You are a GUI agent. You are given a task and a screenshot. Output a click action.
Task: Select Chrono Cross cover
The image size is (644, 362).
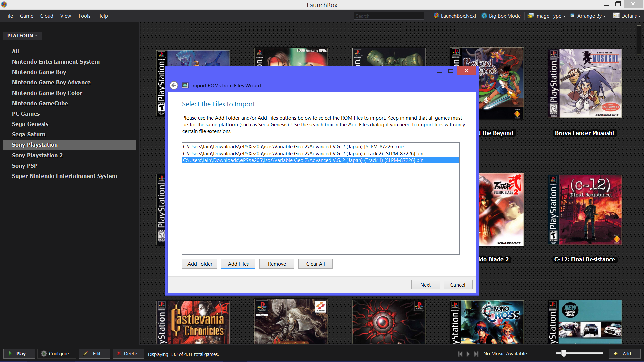(x=487, y=322)
